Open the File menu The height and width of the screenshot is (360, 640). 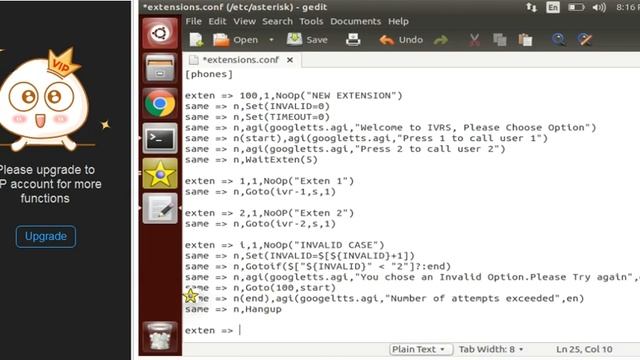pos(193,21)
